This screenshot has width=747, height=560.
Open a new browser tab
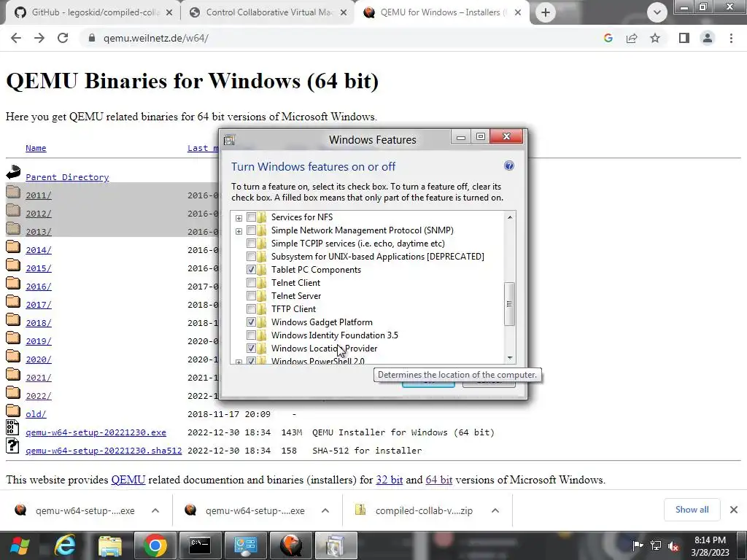pos(546,12)
